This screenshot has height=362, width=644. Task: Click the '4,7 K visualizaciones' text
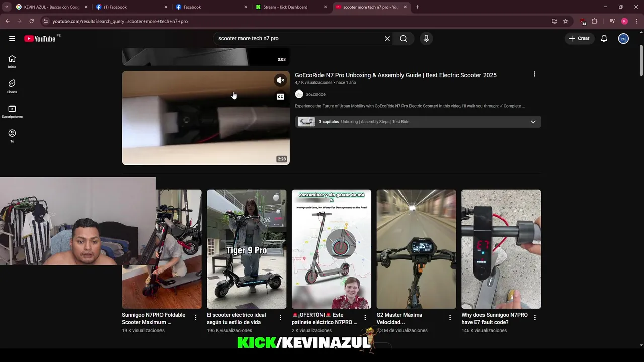coord(313,83)
